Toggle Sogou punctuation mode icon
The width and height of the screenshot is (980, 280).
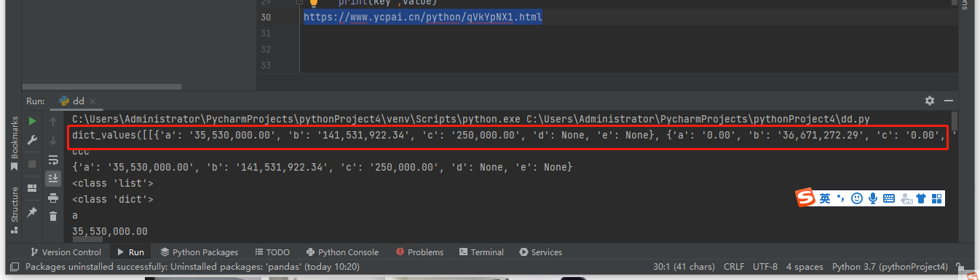840,198
